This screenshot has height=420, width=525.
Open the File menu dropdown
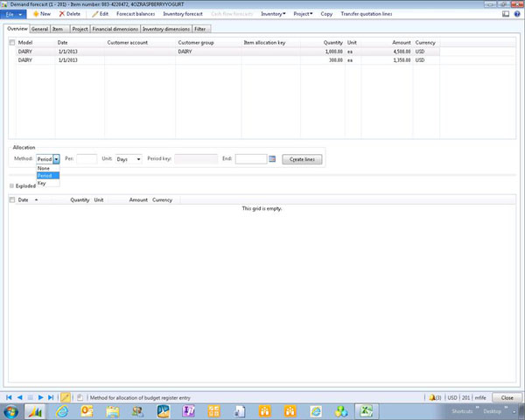click(x=13, y=14)
